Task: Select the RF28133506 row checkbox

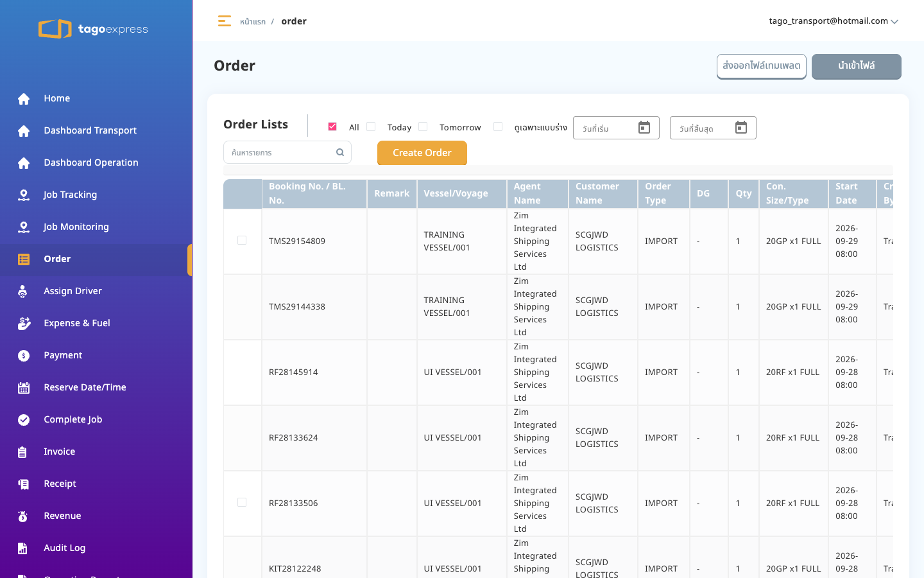Action: [x=242, y=502]
